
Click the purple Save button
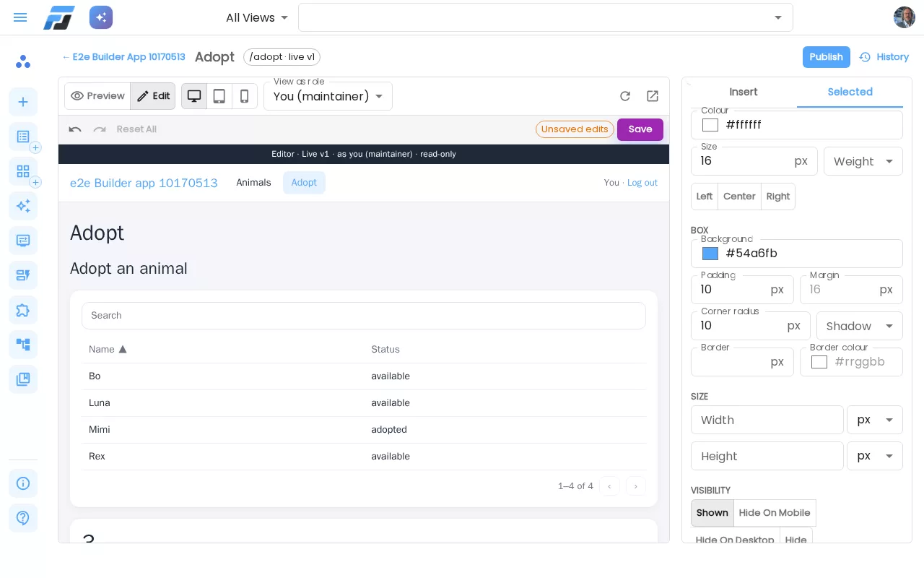point(640,129)
